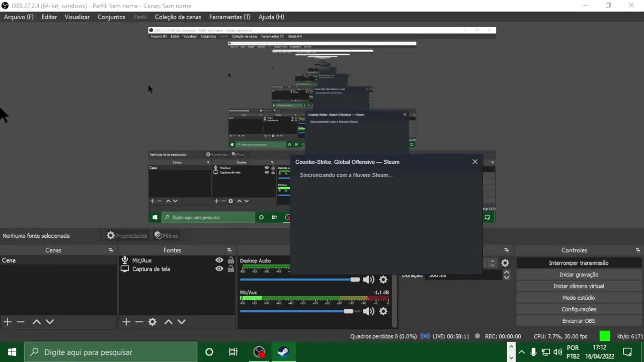Screen dimensions: 644x362
Task: Open system volume tray icon
Action: 558,352
